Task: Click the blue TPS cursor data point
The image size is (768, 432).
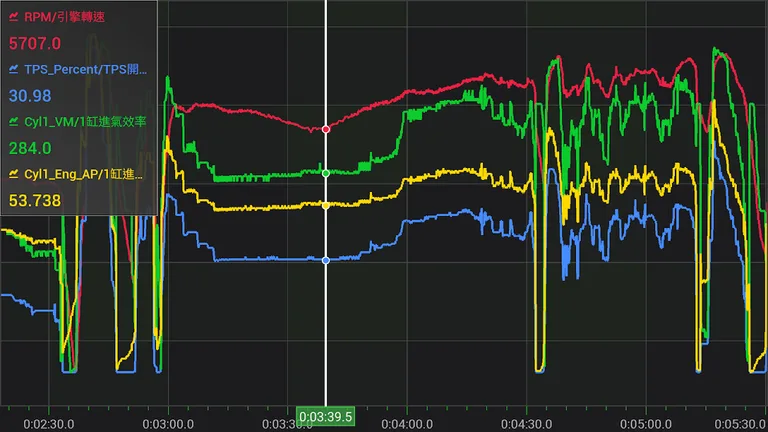Action: pyautogui.click(x=326, y=261)
